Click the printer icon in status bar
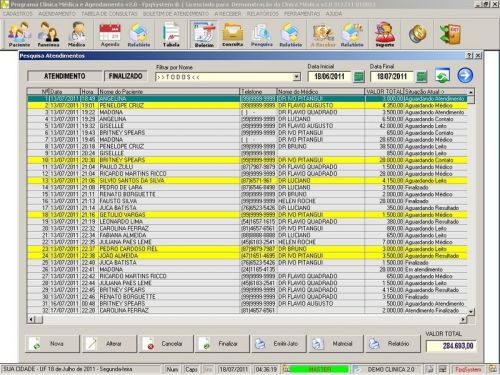The width and height of the screenshot is (500, 375). (x=430, y=369)
